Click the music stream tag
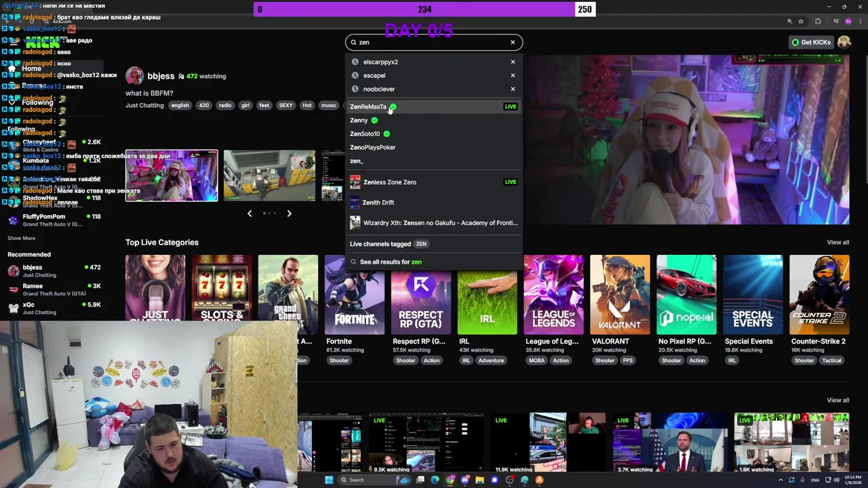Image resolution: width=868 pixels, height=488 pixels. coord(328,106)
